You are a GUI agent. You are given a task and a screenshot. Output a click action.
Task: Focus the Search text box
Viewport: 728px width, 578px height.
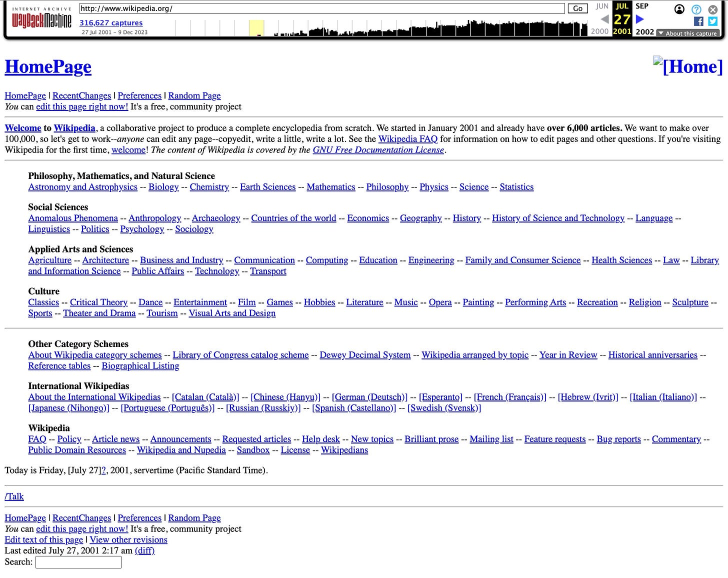(x=78, y=562)
